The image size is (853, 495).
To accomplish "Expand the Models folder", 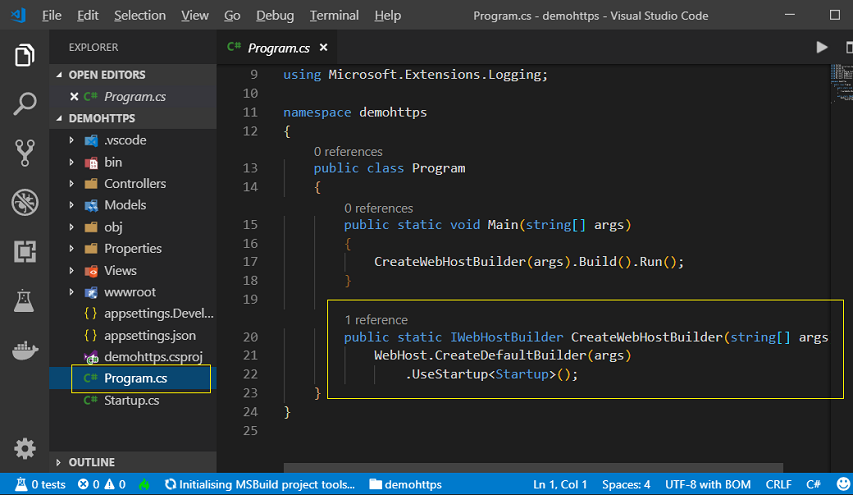I will pyautogui.click(x=71, y=205).
